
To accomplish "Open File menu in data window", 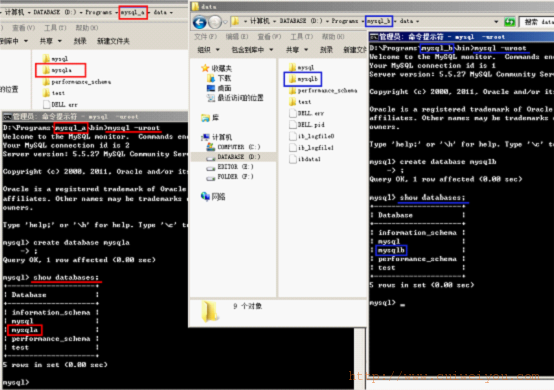I will 205,36.
